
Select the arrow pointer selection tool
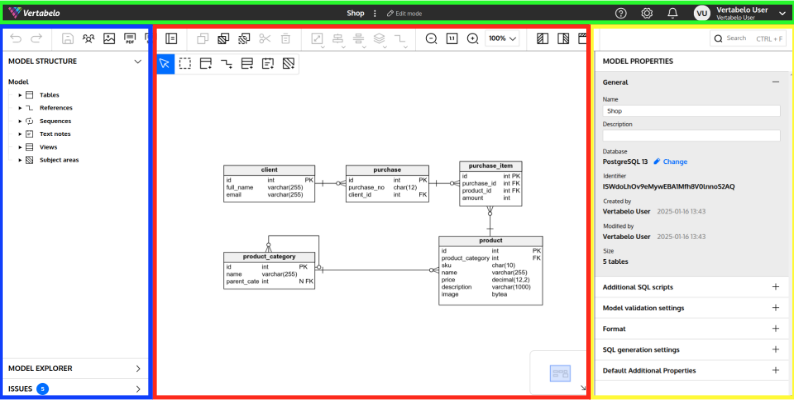click(165, 64)
